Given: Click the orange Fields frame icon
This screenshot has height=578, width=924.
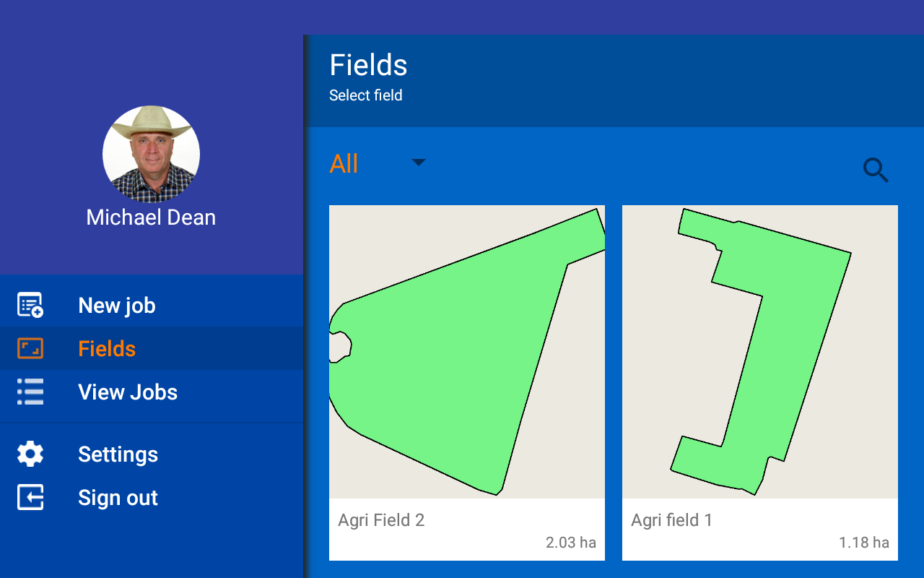Looking at the screenshot, I should click(x=30, y=348).
